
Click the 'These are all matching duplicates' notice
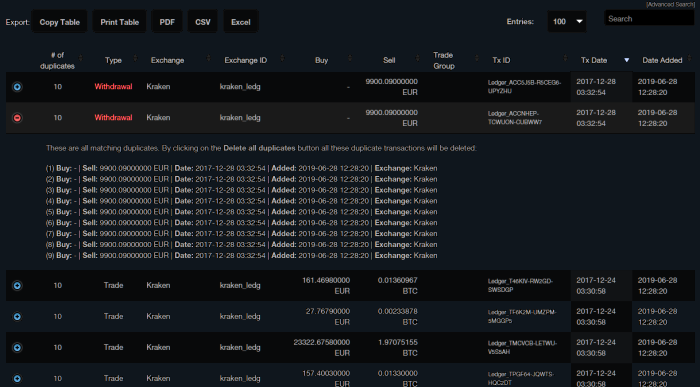[x=261, y=148]
